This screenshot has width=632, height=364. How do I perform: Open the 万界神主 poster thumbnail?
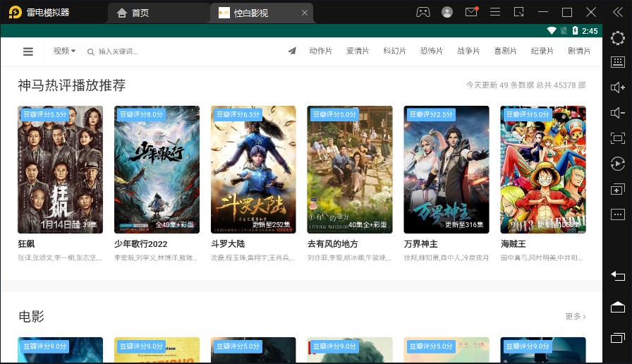tap(446, 169)
